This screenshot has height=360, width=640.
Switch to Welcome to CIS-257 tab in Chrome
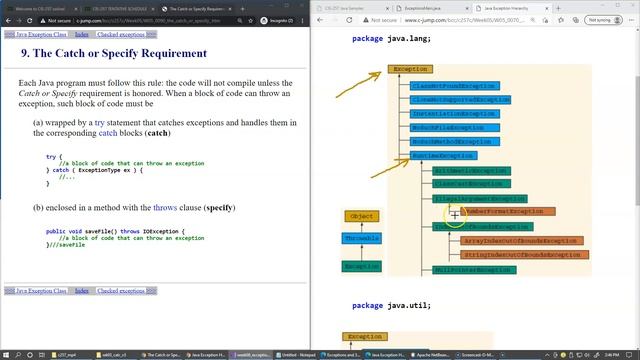tap(41, 9)
